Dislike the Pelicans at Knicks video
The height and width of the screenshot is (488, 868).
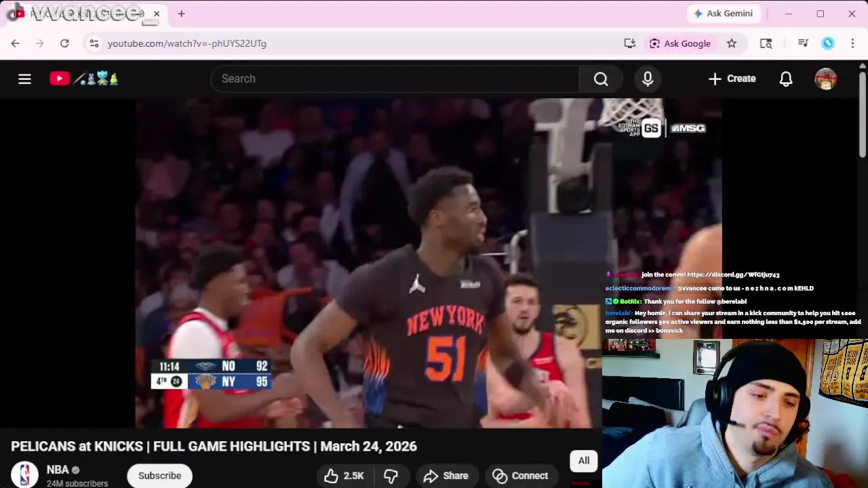[x=391, y=476]
